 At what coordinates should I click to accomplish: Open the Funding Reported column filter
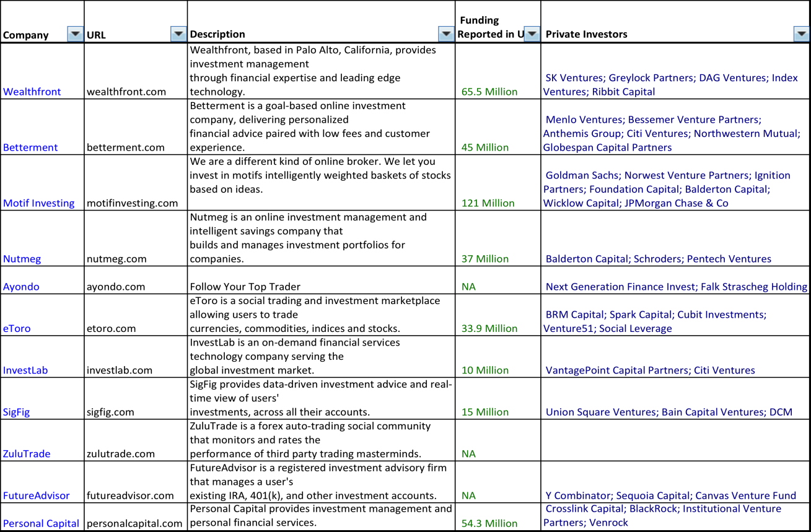coord(532,34)
